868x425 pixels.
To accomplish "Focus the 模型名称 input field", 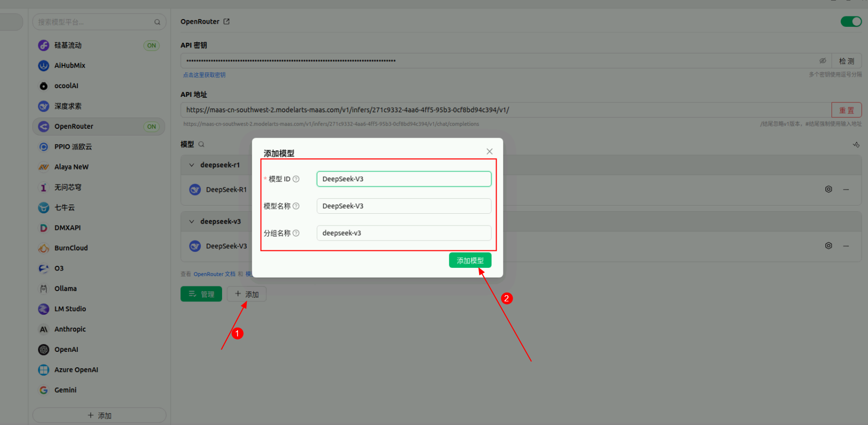I will [x=404, y=206].
